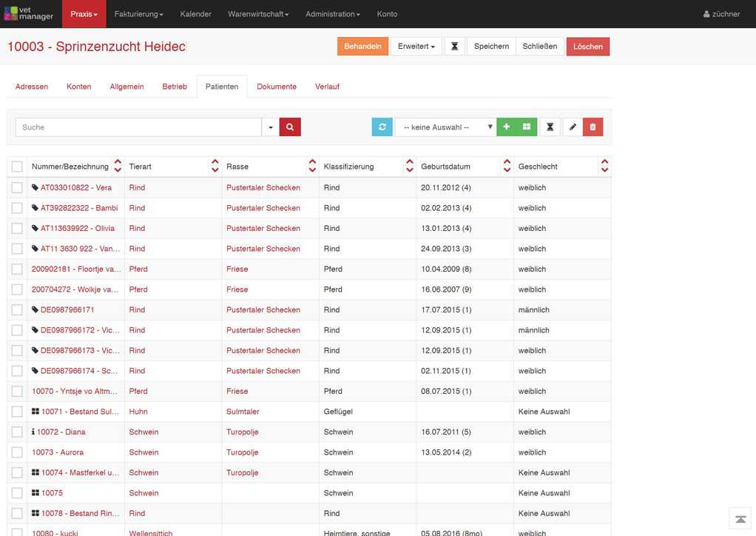The image size is (756, 536).
Task: Expand the Erweitert dropdown button
Action: pyautogui.click(x=416, y=47)
